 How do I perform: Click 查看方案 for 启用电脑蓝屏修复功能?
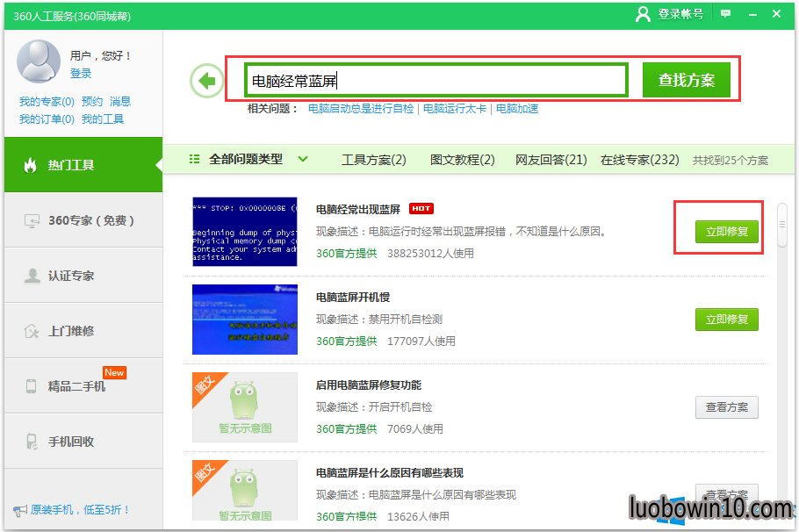point(727,406)
